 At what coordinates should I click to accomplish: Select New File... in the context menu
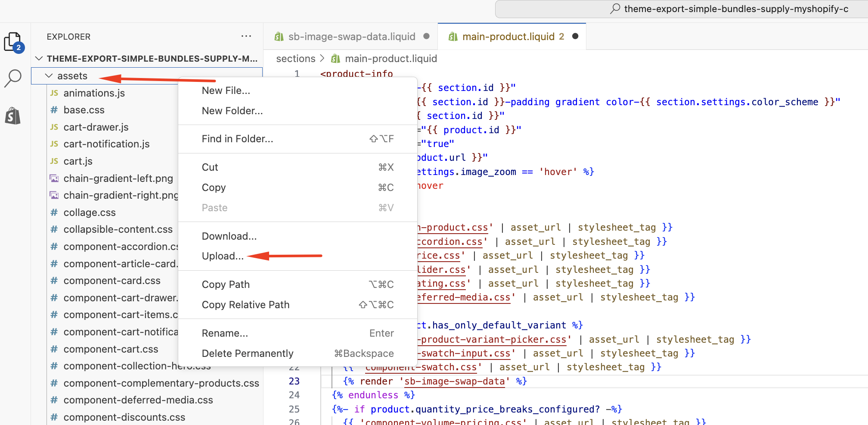226,91
